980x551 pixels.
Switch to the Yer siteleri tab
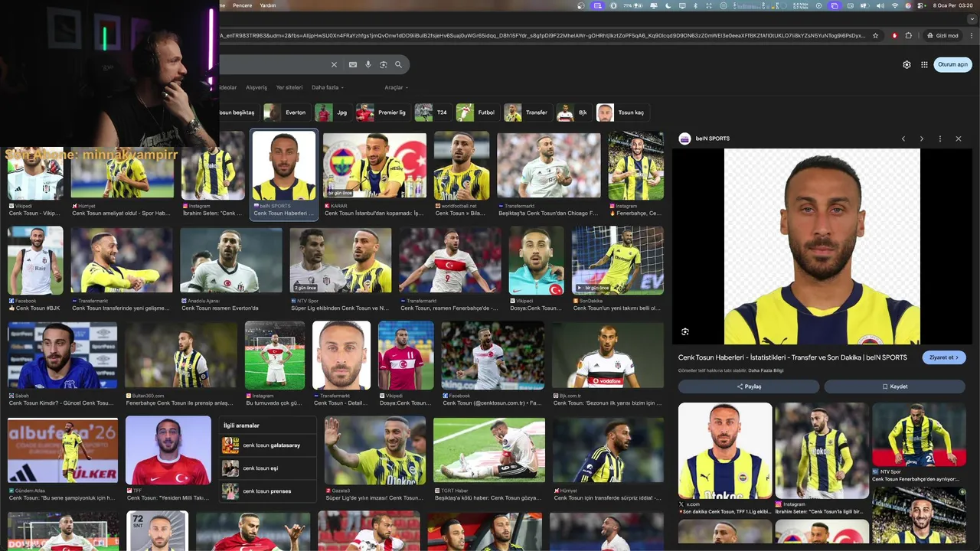(289, 87)
